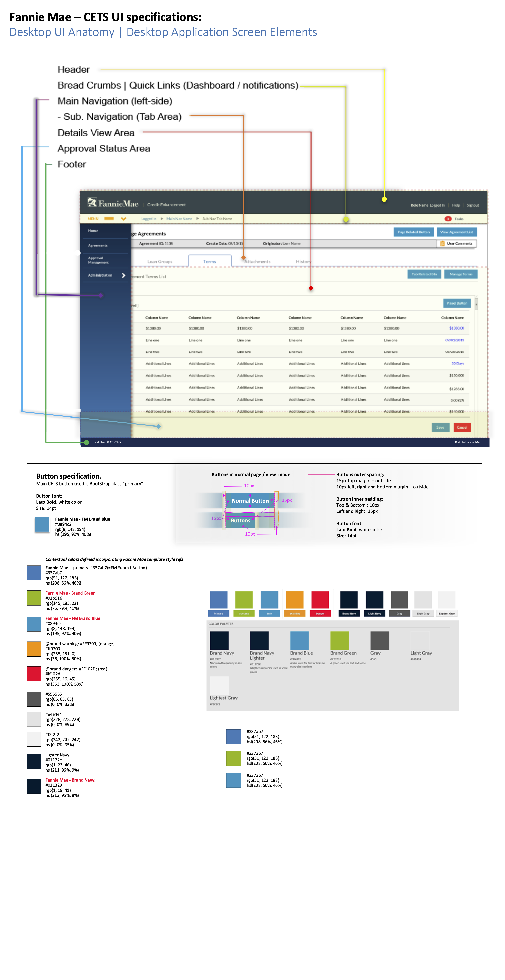Open the Home navigation item

(x=93, y=231)
